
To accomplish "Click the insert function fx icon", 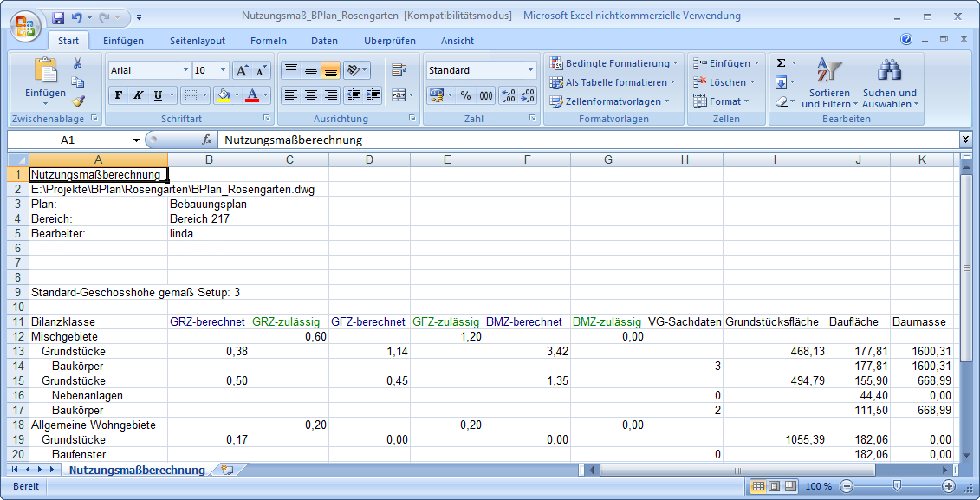I will point(207,140).
